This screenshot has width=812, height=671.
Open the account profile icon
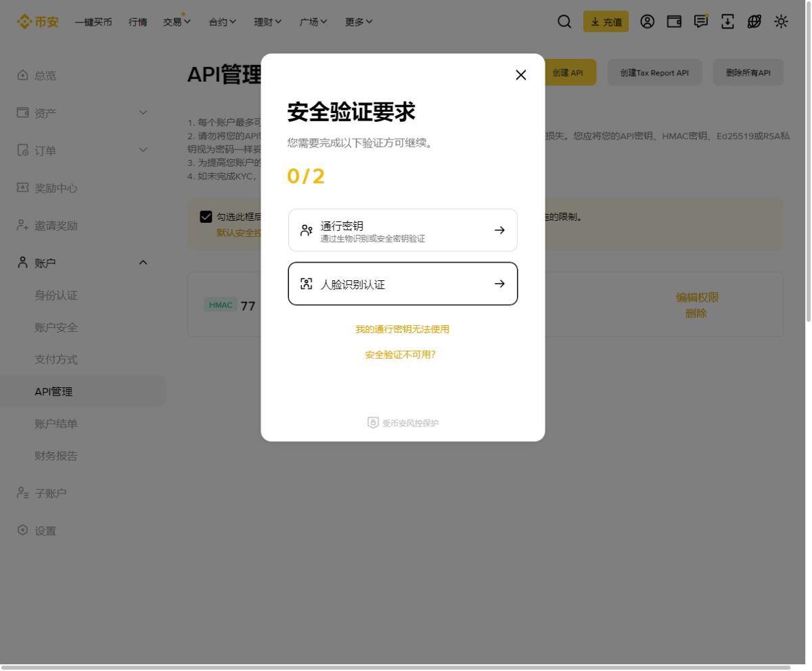coord(648,22)
